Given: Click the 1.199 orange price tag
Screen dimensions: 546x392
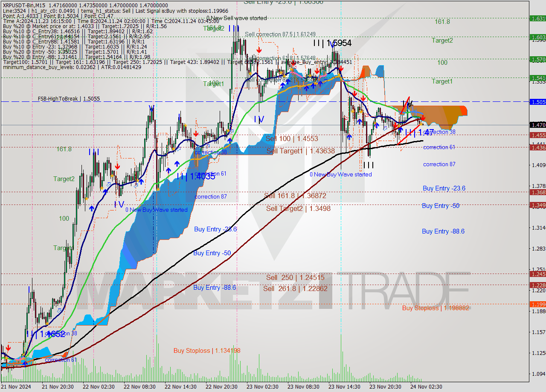Looking at the screenshot, I should (x=537, y=304).
